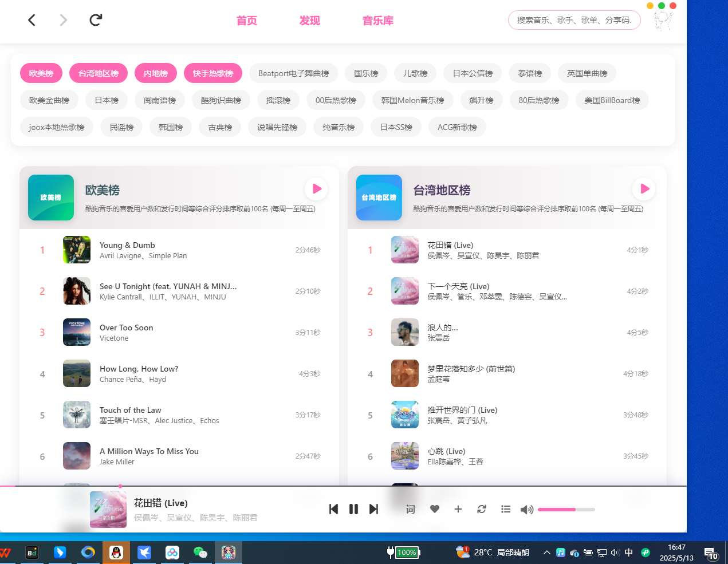Toggle the 台湾地区榜 chart tag
Screen dimensions: 728x564
tap(99, 73)
